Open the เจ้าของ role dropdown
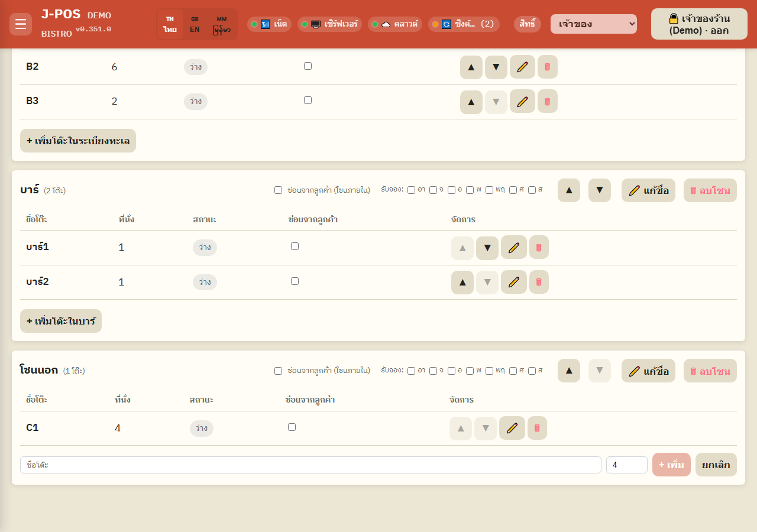Screen dimensions: 757x532 (594, 24)
